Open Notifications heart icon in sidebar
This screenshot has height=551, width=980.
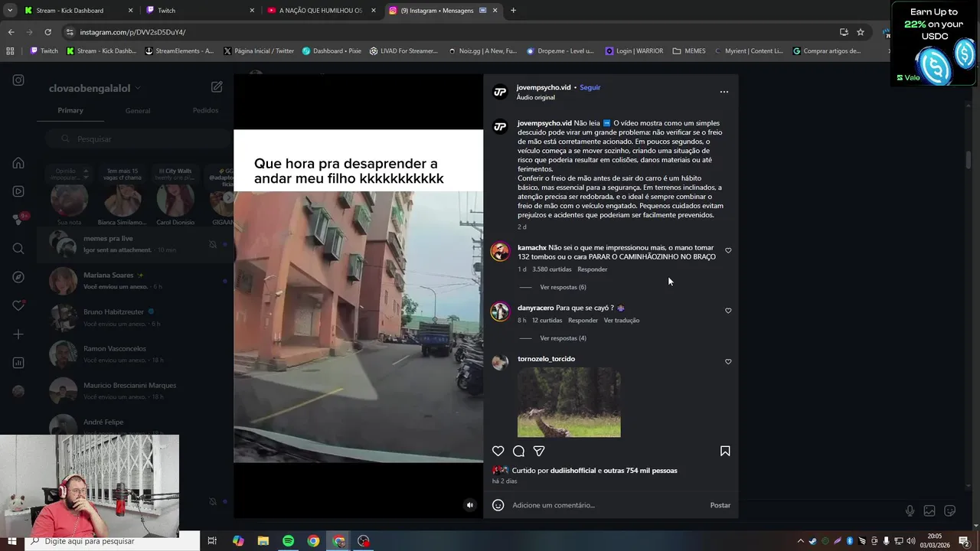[x=18, y=305]
